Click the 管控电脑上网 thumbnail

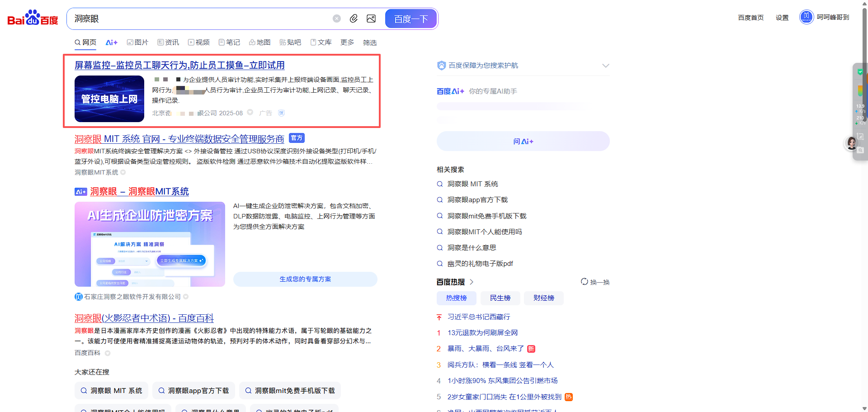click(x=109, y=99)
